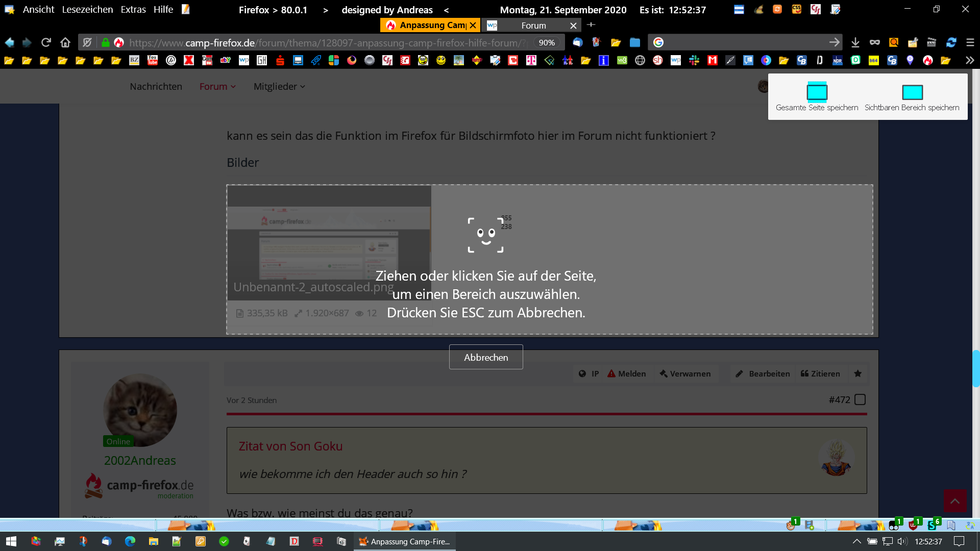Click the browser reload icon

46,42
